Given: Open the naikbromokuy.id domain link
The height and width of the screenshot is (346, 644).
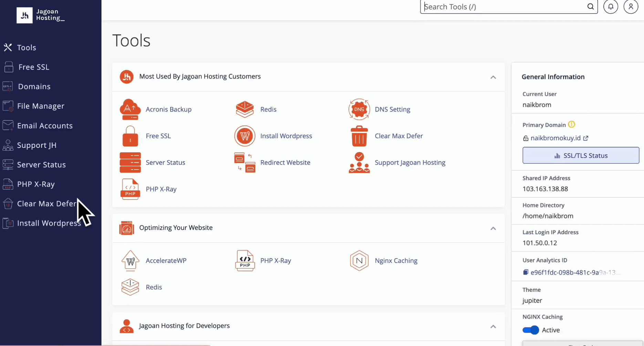Looking at the screenshot, I should point(555,138).
